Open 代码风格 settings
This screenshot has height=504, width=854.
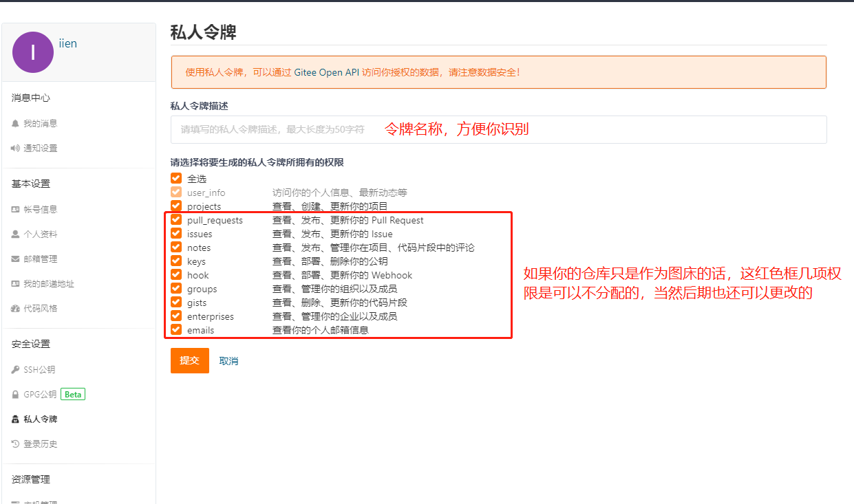[40, 309]
